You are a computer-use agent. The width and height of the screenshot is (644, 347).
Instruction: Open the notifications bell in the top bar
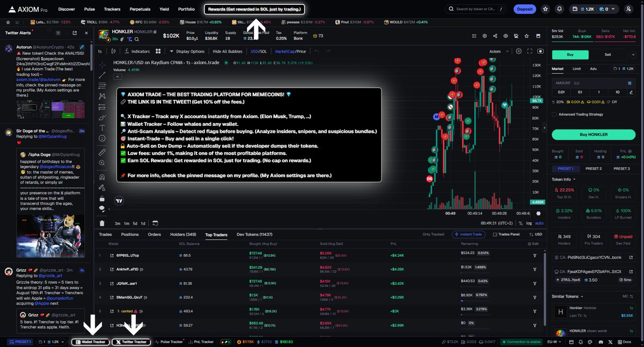pos(560,9)
